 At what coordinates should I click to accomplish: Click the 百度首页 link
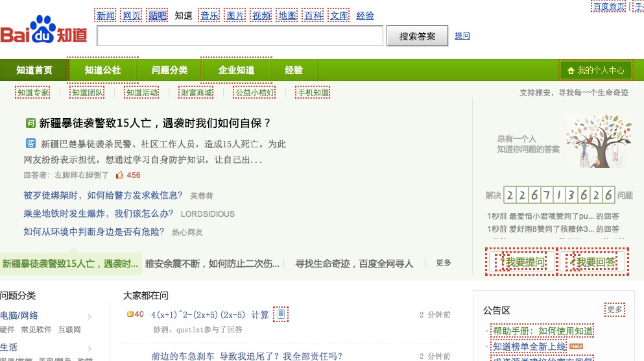pyautogui.click(x=609, y=6)
